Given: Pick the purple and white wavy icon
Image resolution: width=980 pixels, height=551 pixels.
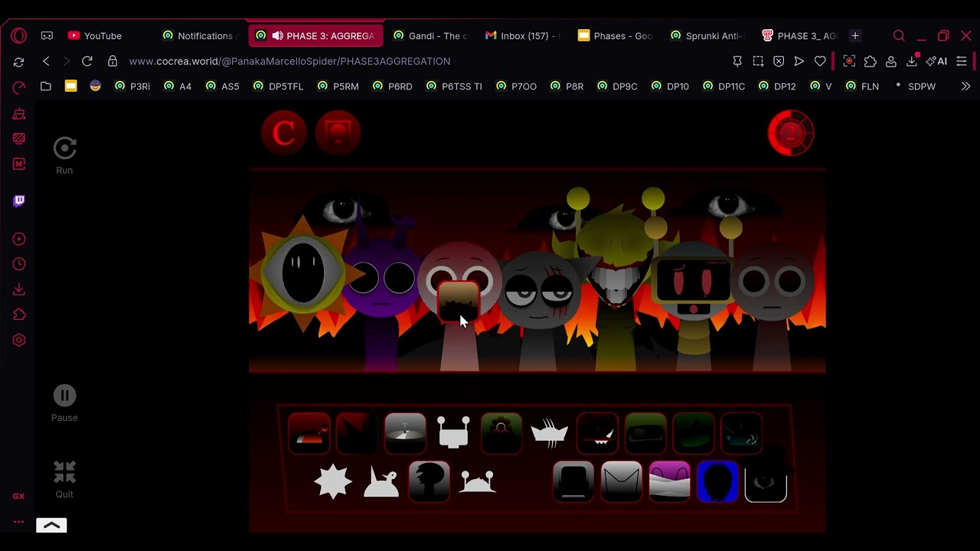Looking at the screenshot, I should pos(670,482).
